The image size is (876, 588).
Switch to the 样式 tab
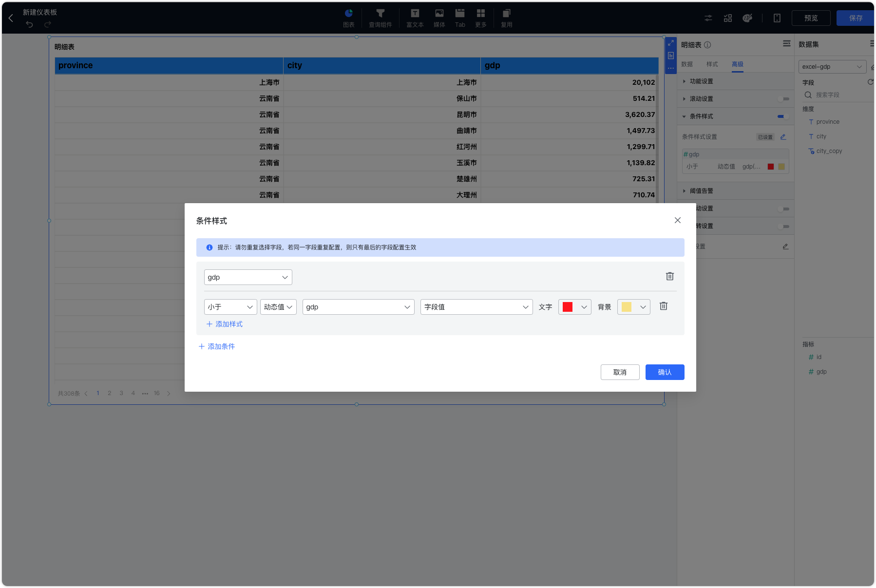(712, 64)
